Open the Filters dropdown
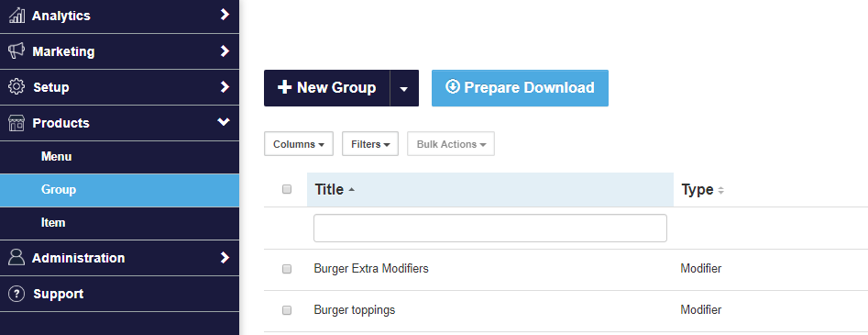 (x=370, y=144)
